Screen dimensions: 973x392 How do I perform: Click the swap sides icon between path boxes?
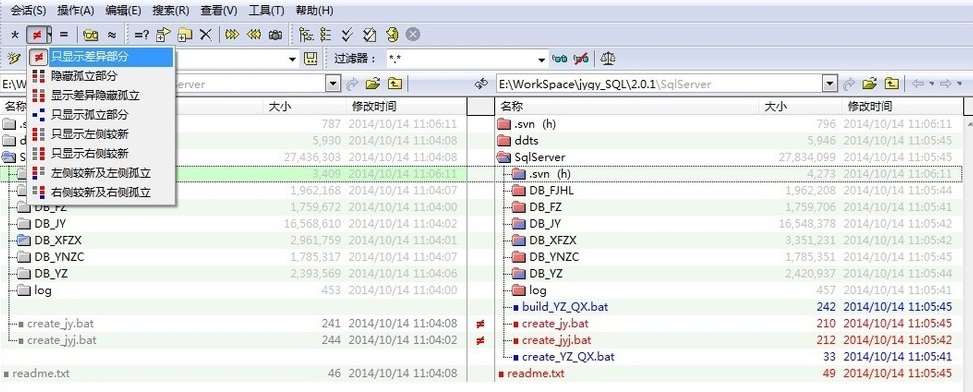480,84
